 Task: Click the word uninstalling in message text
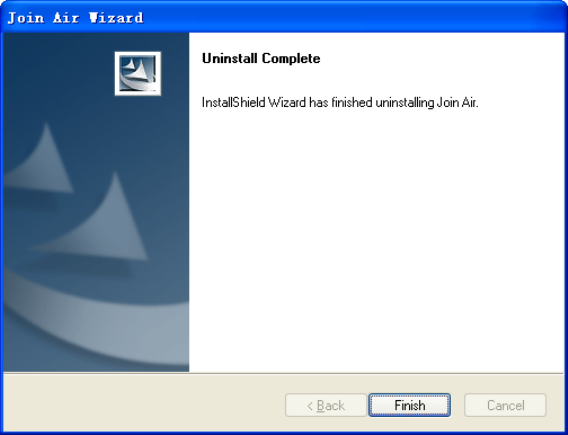(405, 103)
